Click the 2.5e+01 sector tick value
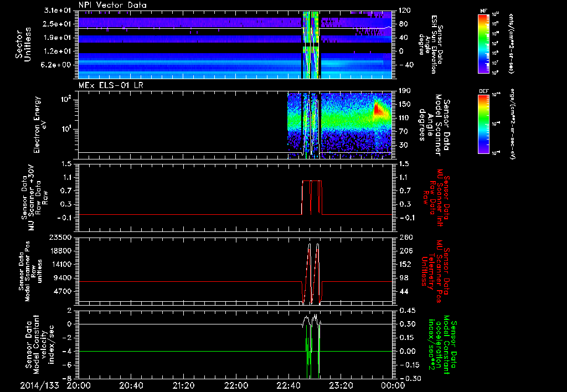Viewport: 567px width, 392px height. tap(58, 24)
